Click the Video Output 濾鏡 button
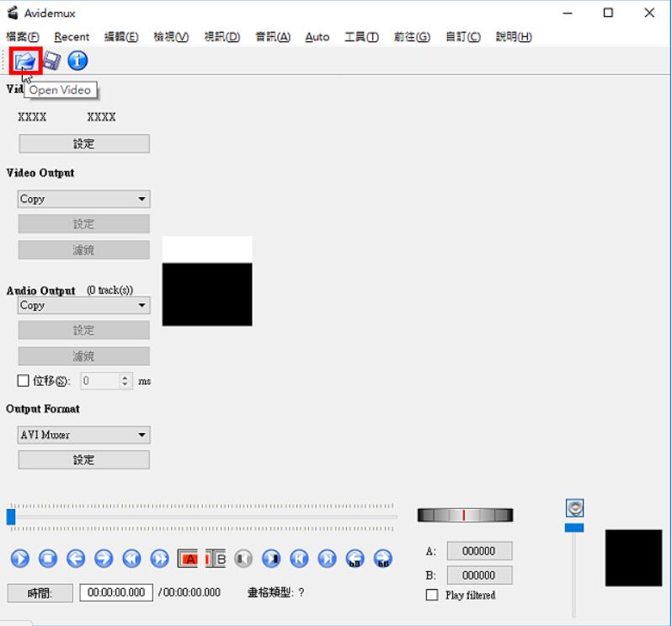Viewport: 672px width, 626px height. 84,249
